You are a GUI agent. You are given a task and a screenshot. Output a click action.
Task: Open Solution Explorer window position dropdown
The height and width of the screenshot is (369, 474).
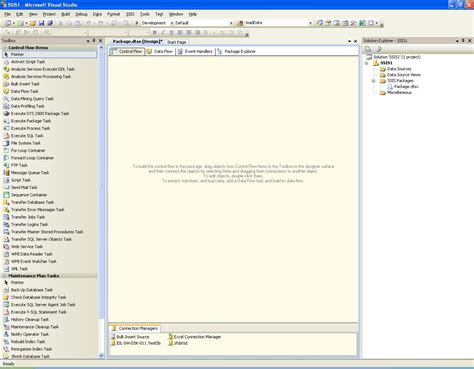pos(457,41)
